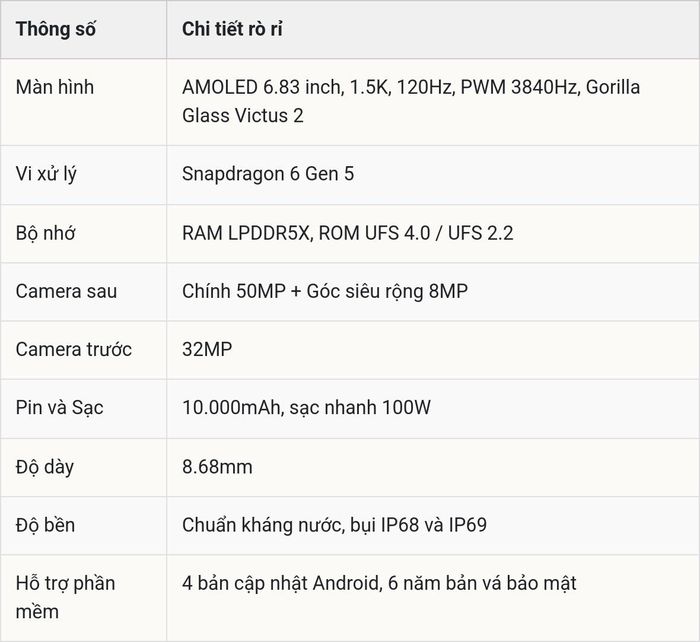The width and height of the screenshot is (700, 642).
Task: Select the 'Pin và Sạc' row label
Action: coord(59,408)
